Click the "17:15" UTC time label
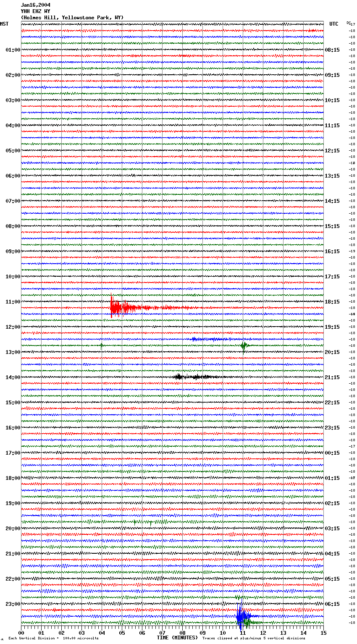Viewport: 357px width, 644px height. [332, 277]
